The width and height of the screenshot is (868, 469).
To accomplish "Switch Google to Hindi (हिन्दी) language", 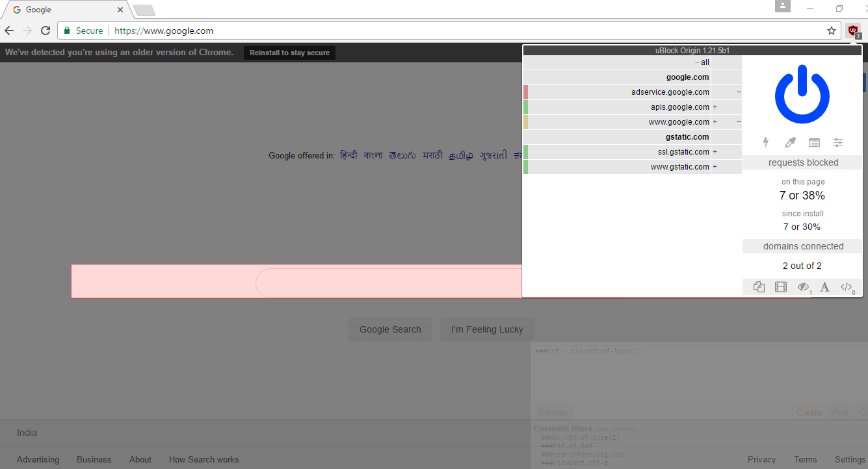I will point(349,155).
